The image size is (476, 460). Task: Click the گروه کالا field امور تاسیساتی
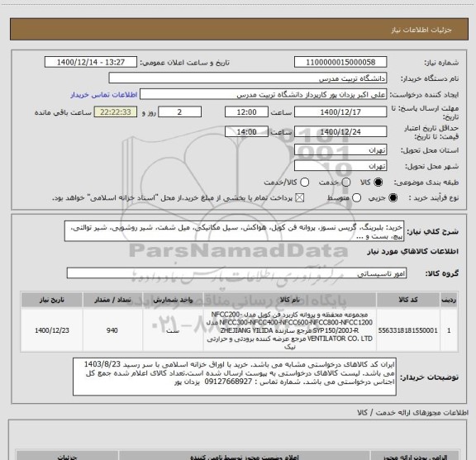tap(236, 273)
